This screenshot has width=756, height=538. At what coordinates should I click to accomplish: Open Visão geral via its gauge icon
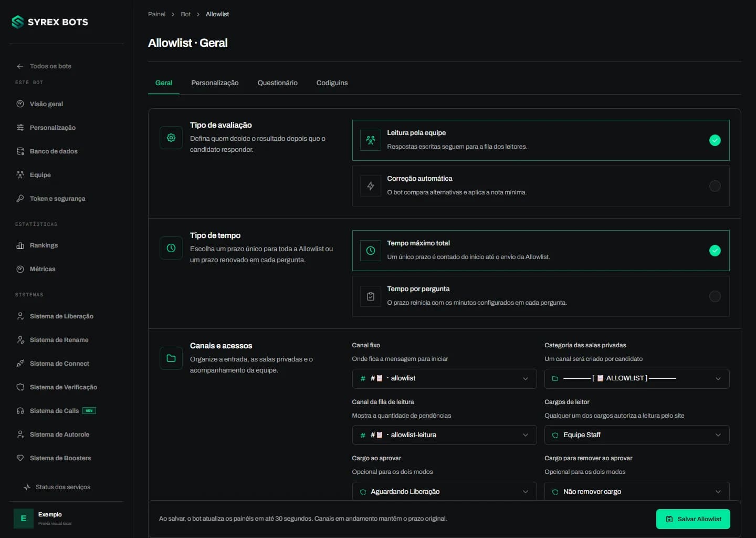(20, 104)
